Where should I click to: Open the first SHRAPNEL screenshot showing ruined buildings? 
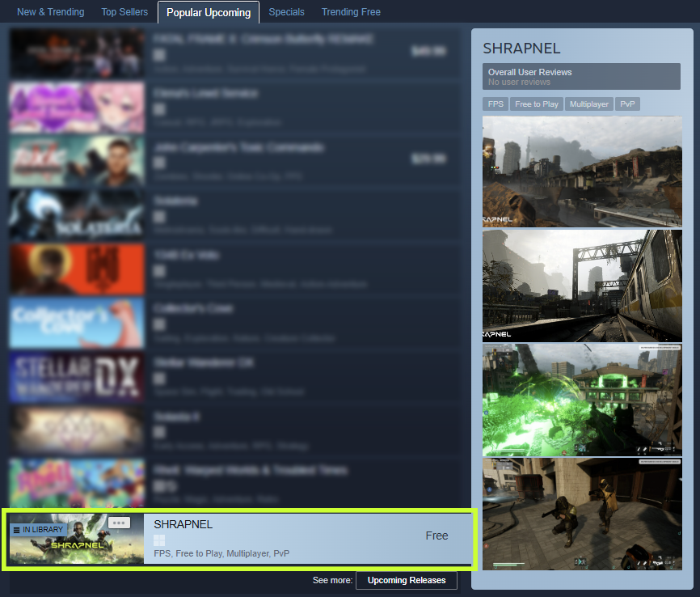point(582,171)
